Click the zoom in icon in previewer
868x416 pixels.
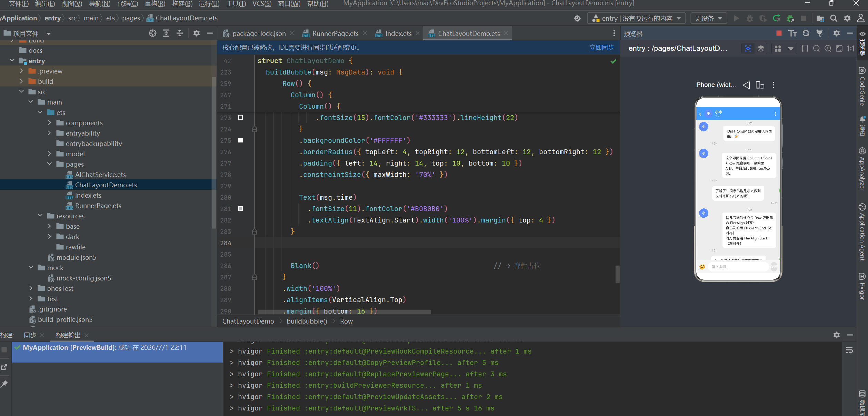point(828,49)
